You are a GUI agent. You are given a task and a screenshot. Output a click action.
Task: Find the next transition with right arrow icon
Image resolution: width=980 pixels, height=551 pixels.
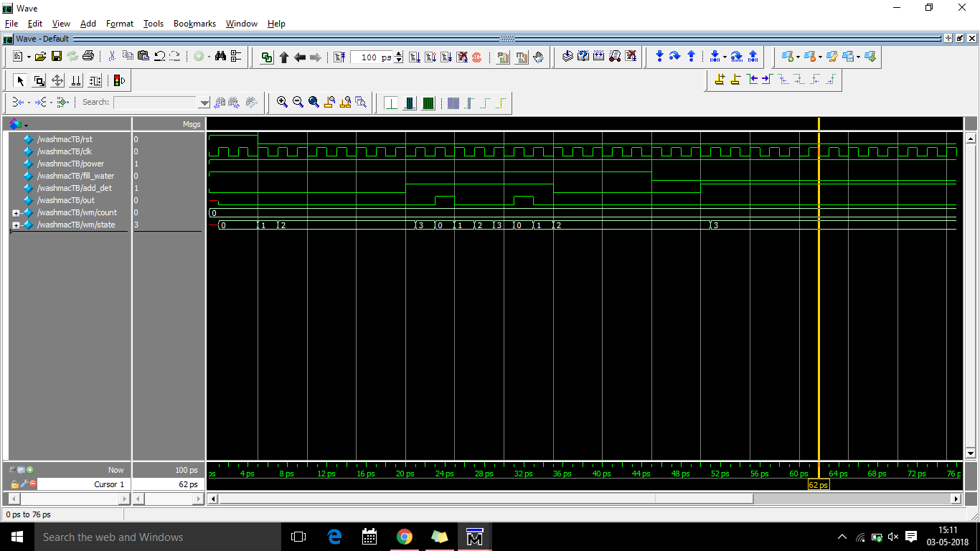(766, 80)
